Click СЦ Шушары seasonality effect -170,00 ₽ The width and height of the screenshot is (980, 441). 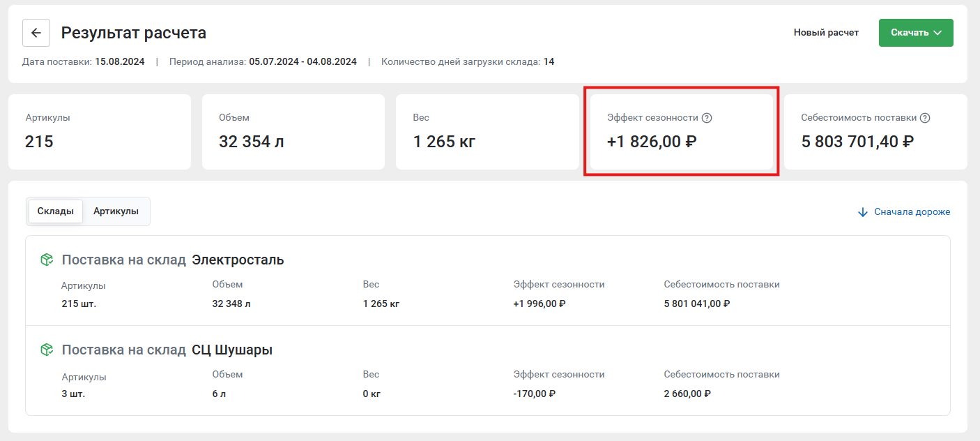(535, 394)
